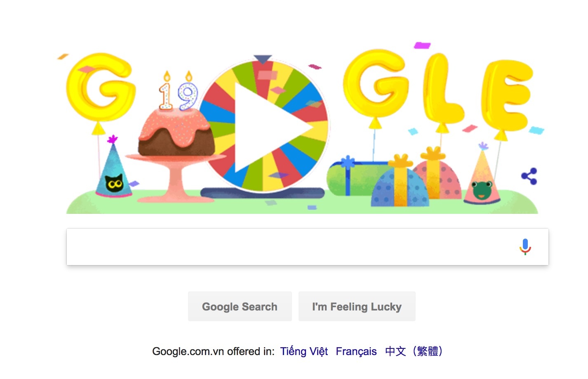Open the doodle share icon
The image size is (588, 379).
tap(529, 176)
